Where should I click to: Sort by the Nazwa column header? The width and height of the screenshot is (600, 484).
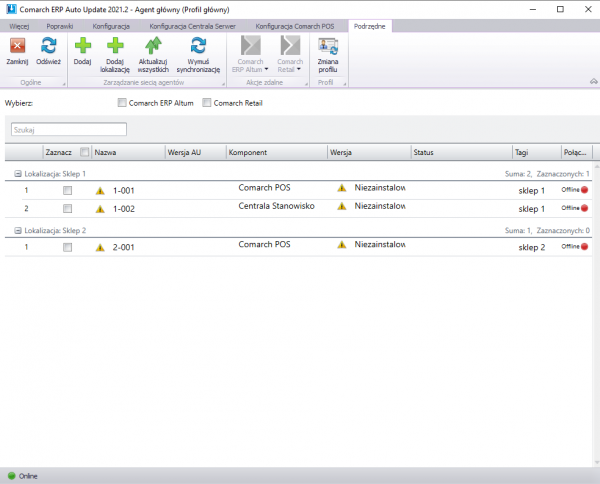[129, 152]
